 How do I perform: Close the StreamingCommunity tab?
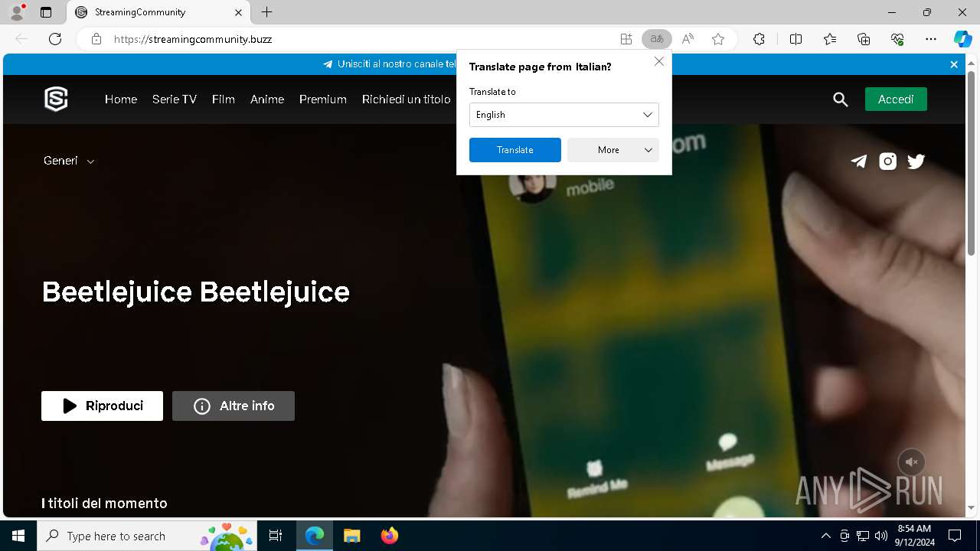238,12
